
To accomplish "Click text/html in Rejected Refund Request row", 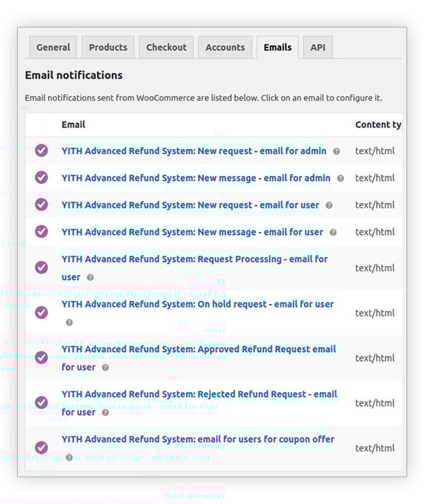I will coord(375,403).
